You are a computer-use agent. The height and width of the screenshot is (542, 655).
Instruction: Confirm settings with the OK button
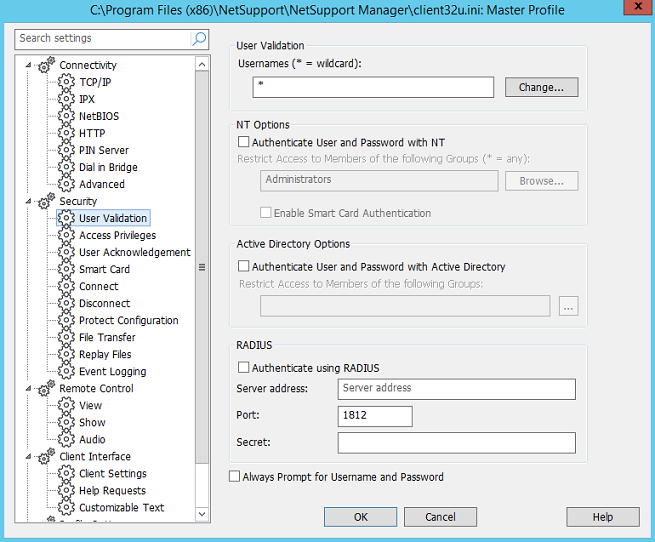[361, 517]
